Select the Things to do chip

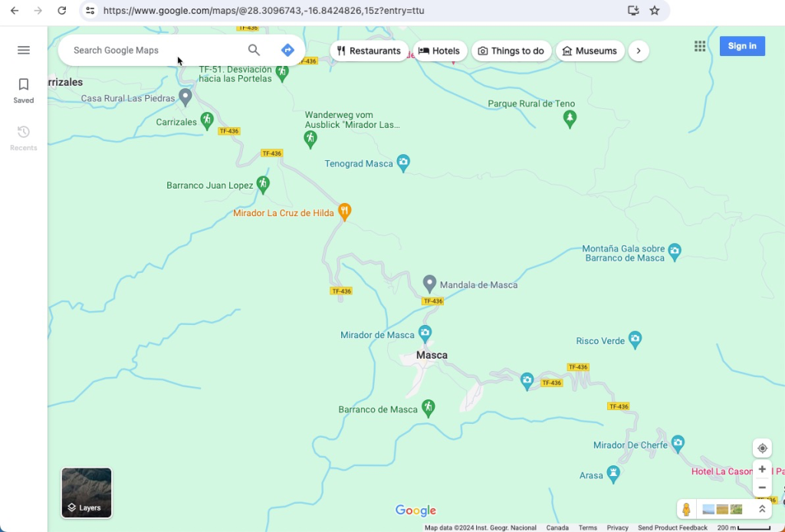coord(511,51)
